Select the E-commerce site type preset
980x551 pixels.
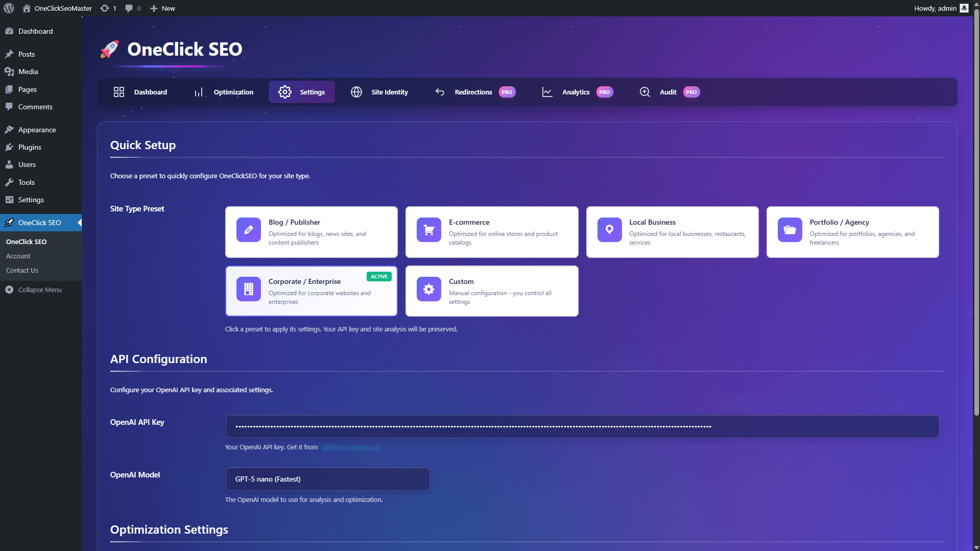[x=491, y=232]
